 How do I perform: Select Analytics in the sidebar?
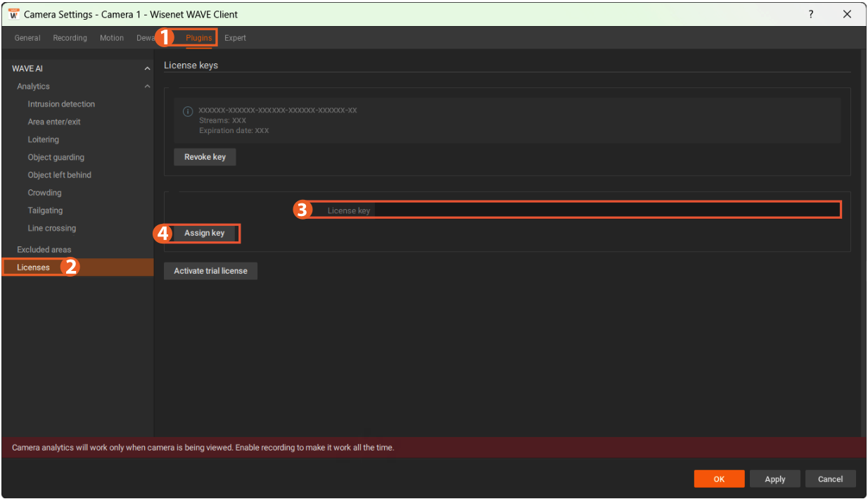pos(33,87)
